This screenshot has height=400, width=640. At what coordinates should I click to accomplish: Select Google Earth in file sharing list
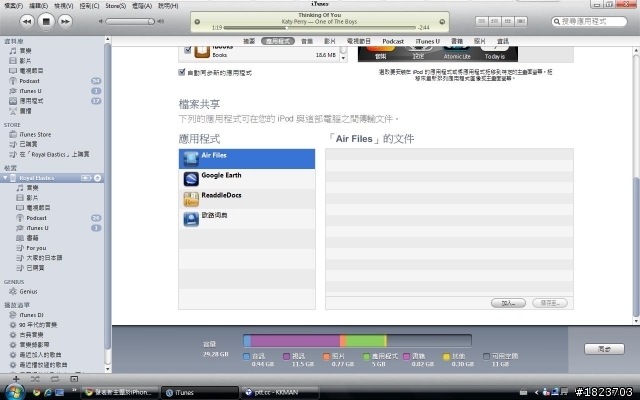[247, 179]
